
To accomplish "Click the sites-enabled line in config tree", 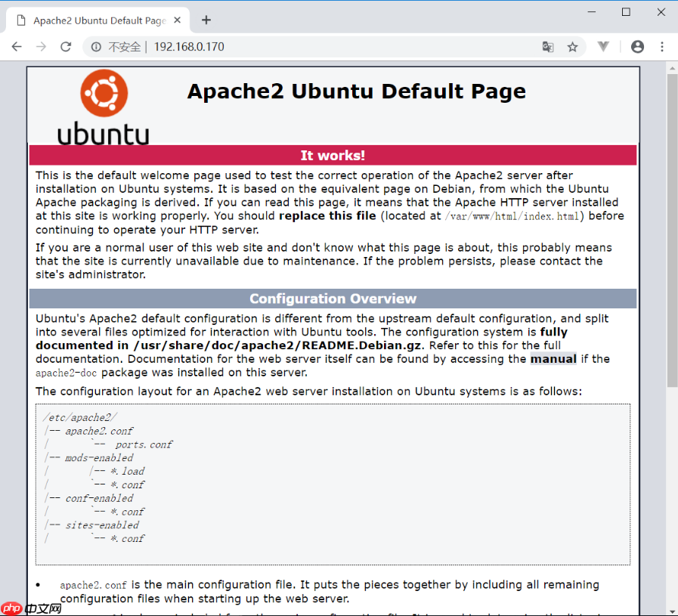I will (x=102, y=525).
